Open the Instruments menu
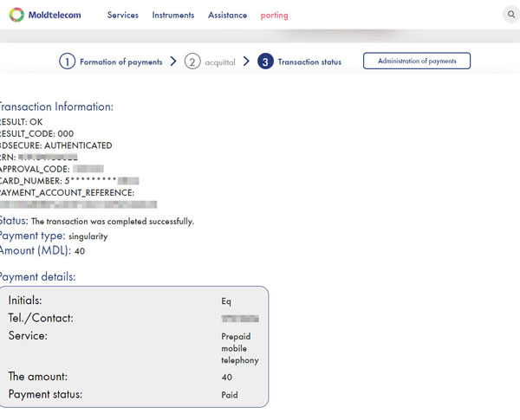The width and height of the screenshot is (520, 420). point(173,16)
